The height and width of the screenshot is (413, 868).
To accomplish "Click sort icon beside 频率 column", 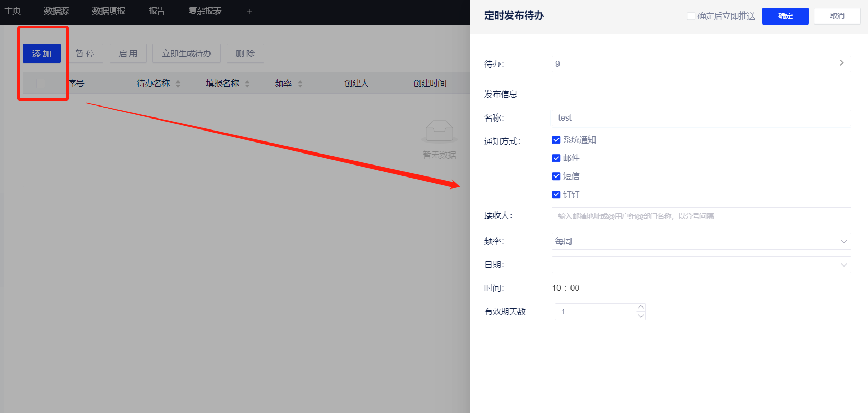I will click(x=300, y=84).
